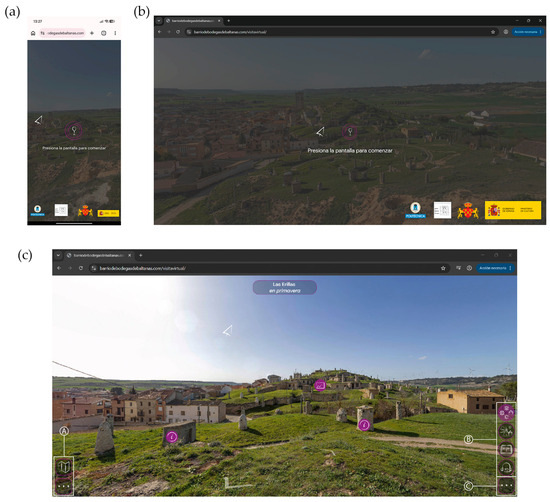Close the browser tab in window (c)
The image size is (550, 502).
pos(129,255)
